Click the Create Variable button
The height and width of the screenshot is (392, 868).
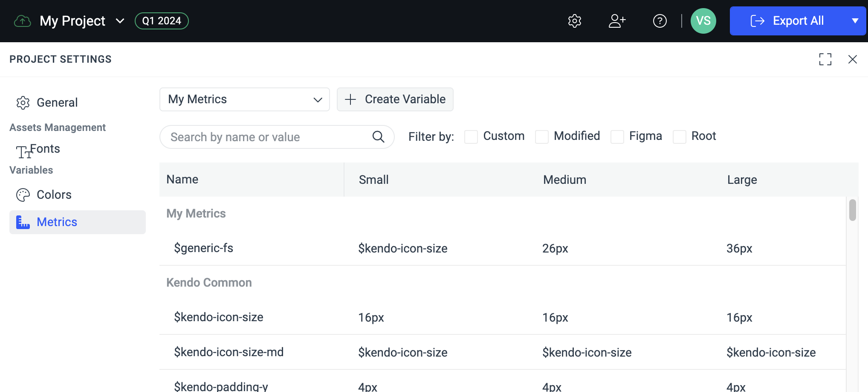pyautogui.click(x=395, y=99)
